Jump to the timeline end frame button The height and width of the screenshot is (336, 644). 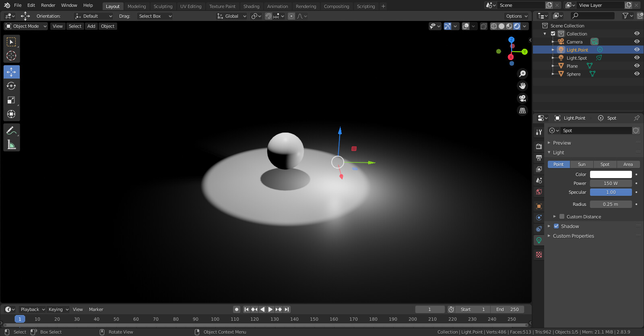click(x=287, y=309)
